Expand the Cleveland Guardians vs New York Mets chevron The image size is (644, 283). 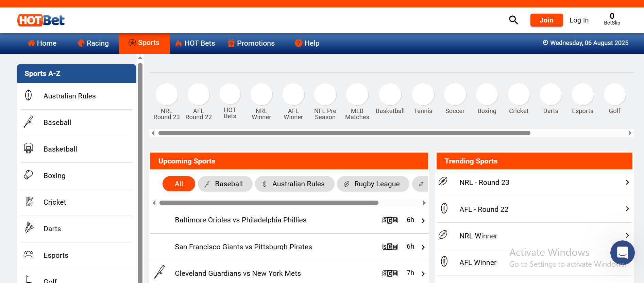pyautogui.click(x=423, y=274)
